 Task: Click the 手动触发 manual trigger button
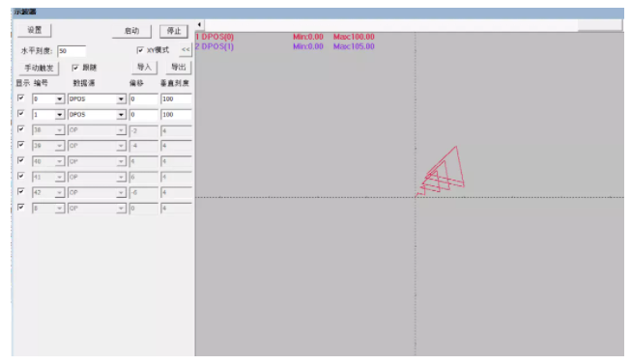point(39,68)
